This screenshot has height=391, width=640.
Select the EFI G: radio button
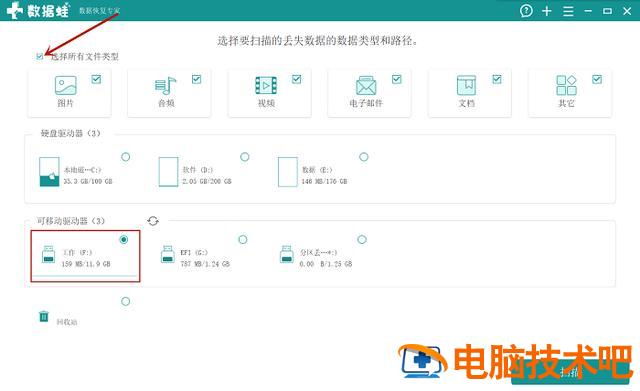click(x=243, y=240)
